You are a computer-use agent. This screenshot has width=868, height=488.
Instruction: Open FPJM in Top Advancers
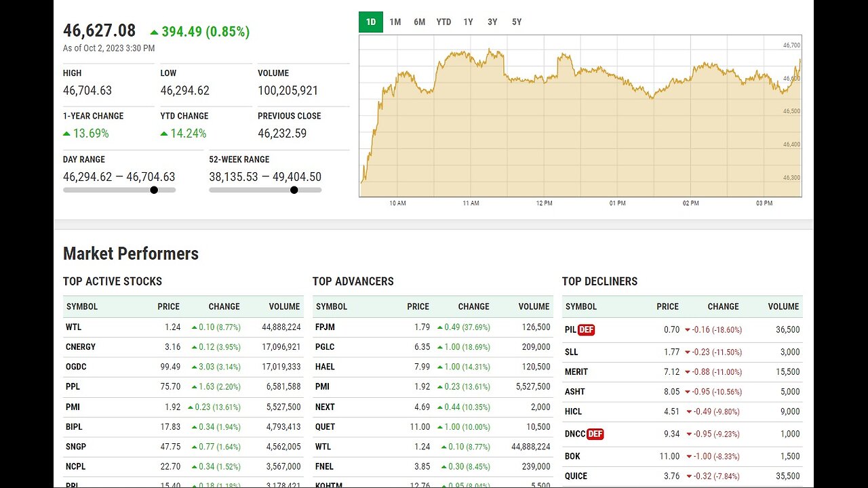tap(325, 327)
